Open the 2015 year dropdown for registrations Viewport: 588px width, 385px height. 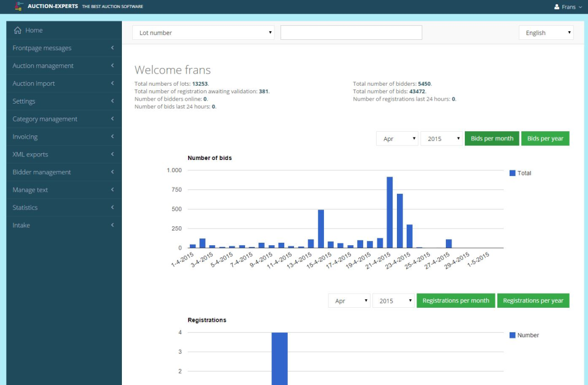tap(394, 300)
